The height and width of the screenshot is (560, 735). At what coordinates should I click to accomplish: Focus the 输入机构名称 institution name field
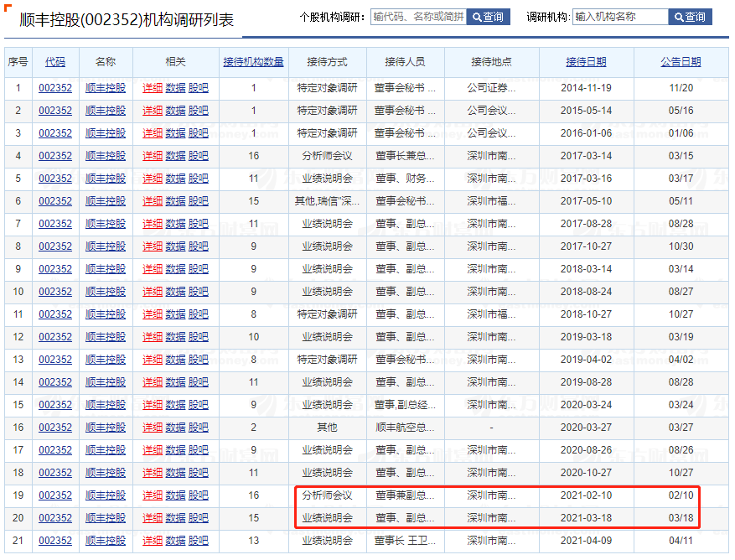point(620,17)
